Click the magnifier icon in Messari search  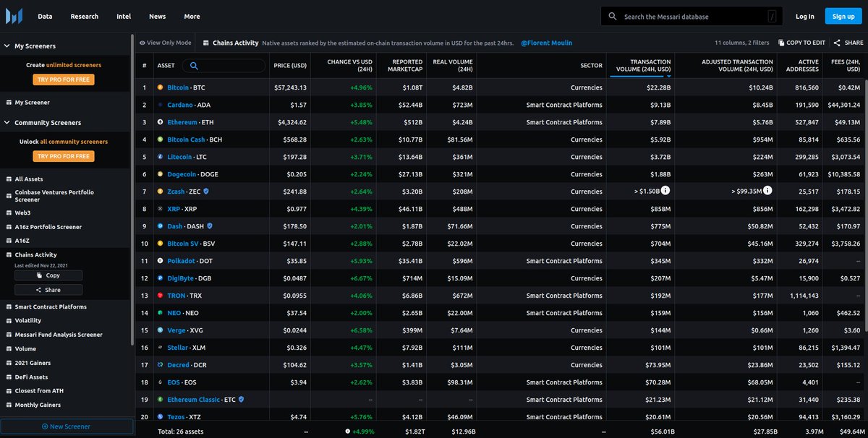(613, 16)
